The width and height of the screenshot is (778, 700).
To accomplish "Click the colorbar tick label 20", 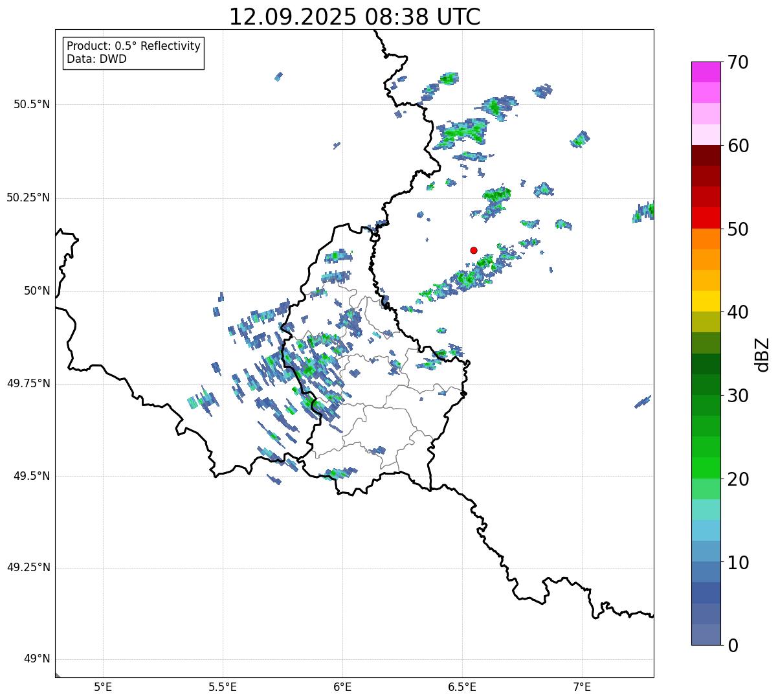I will click(x=738, y=479).
